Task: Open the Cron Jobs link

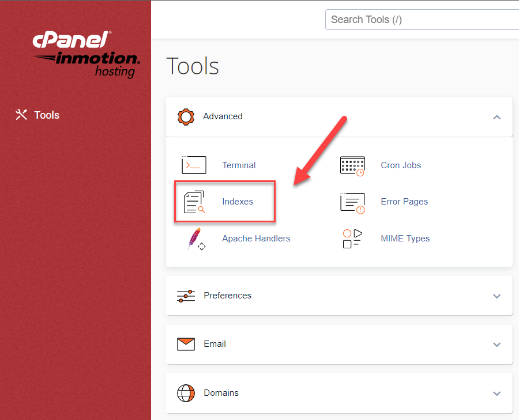Action: [401, 165]
